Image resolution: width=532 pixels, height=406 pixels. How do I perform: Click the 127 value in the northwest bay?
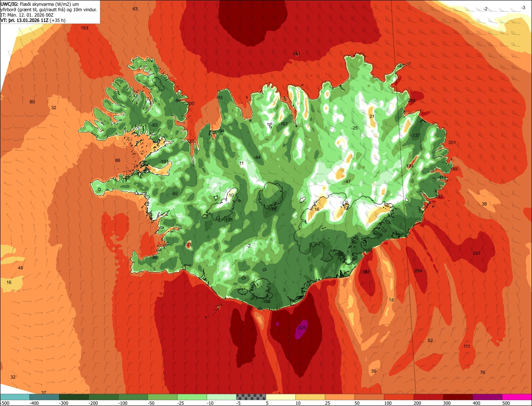pyautogui.click(x=191, y=141)
